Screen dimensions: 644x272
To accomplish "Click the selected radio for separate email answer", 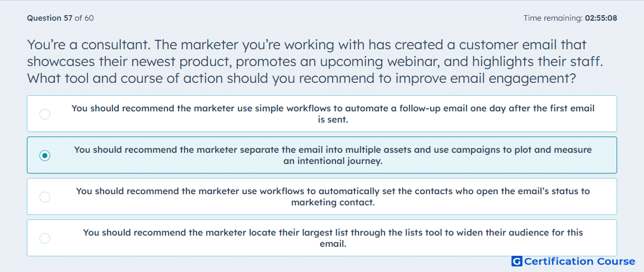I will pos(45,156).
